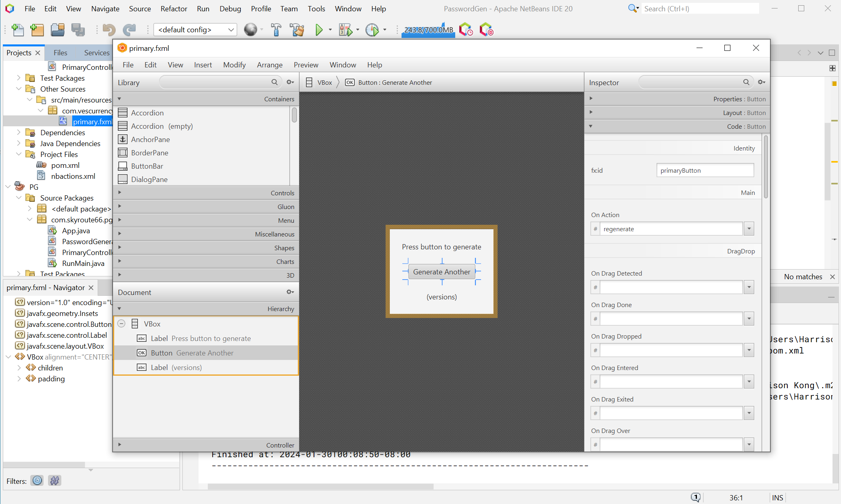The height and width of the screenshot is (504, 841).
Task: Select Label (versions) in Hierarchy
Action: click(x=176, y=367)
